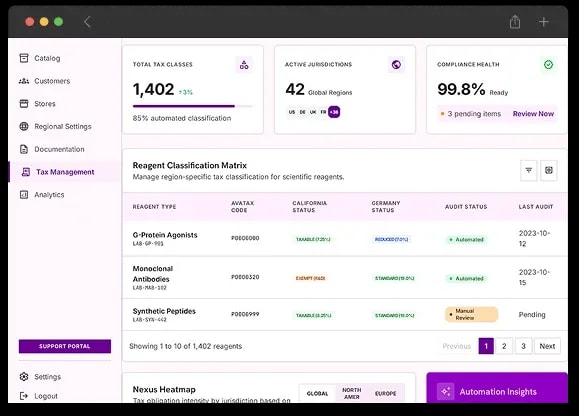579x416 pixels.
Task: Click the DE jurisdiction chip
Action: coord(302,112)
